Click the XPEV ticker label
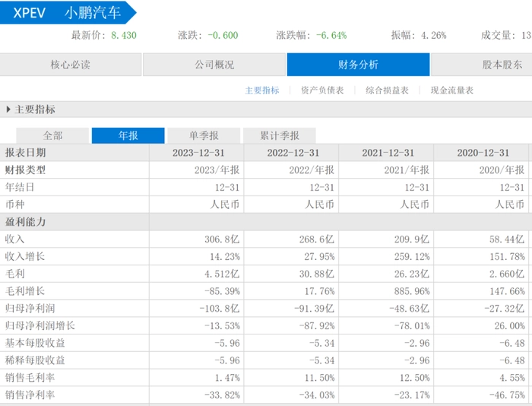532x406 pixels. pyautogui.click(x=30, y=13)
